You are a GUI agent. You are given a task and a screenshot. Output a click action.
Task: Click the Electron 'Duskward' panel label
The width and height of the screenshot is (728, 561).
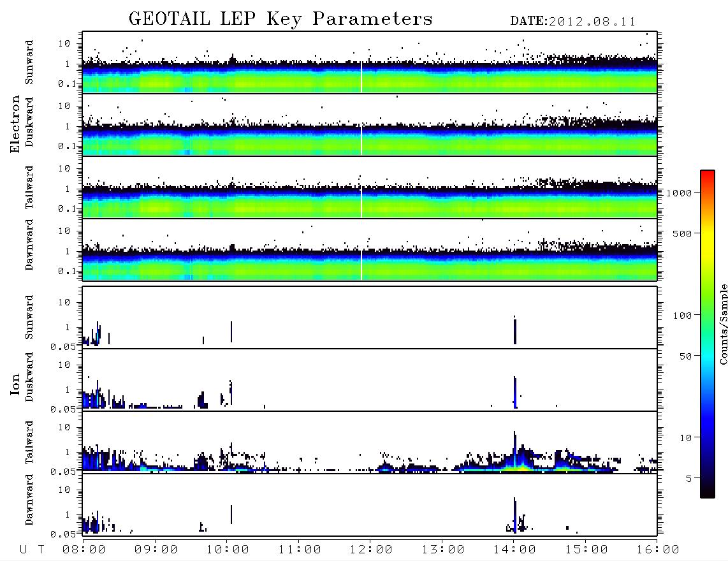pos(29,122)
